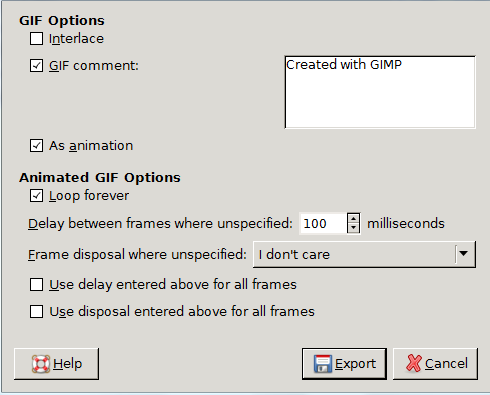490x395 pixels.
Task: Increase frame delay with the up arrow
Action: pyautogui.click(x=353, y=218)
